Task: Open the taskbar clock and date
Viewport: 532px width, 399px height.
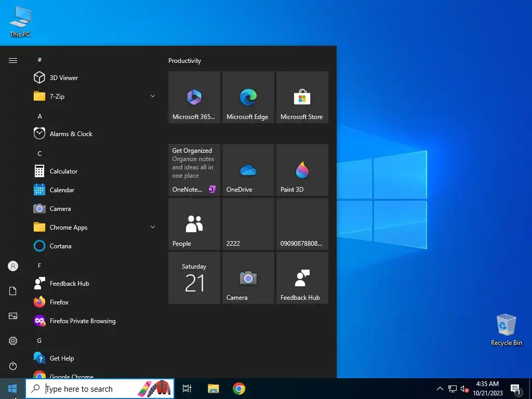Action: pyautogui.click(x=487, y=389)
